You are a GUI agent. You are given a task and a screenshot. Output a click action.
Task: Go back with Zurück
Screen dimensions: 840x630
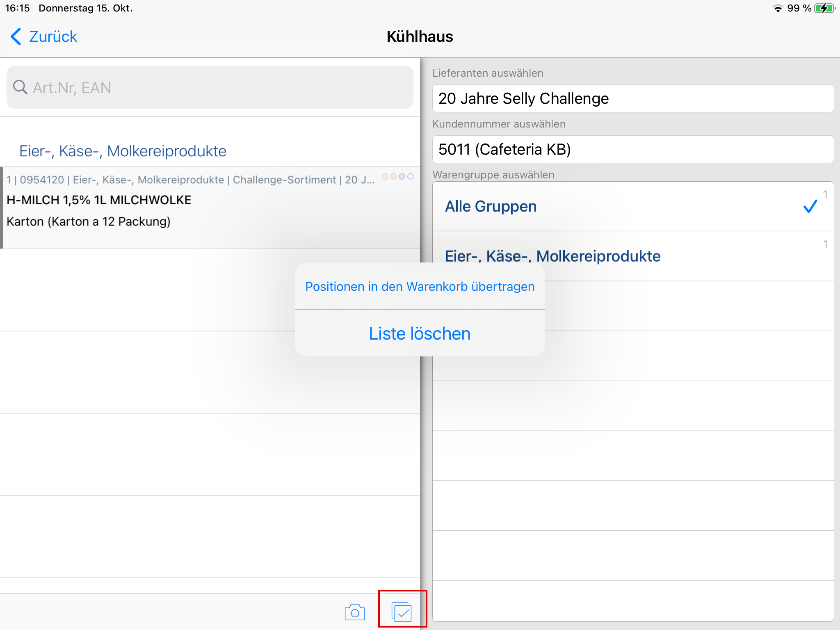(53, 37)
